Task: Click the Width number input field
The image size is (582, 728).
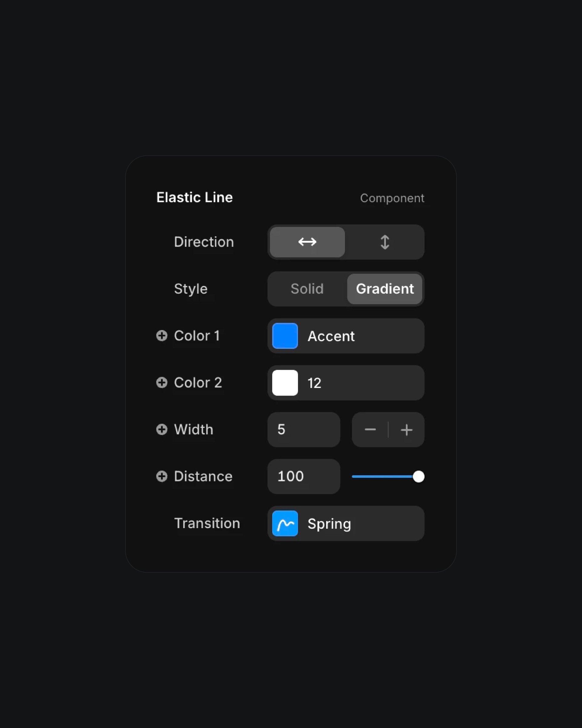Action: pyautogui.click(x=303, y=429)
